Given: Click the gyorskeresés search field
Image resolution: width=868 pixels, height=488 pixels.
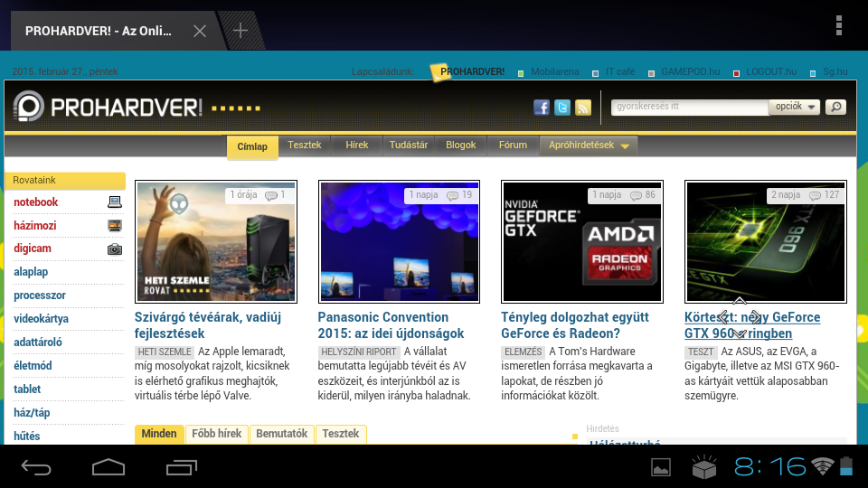Looking at the screenshot, I should [x=690, y=107].
